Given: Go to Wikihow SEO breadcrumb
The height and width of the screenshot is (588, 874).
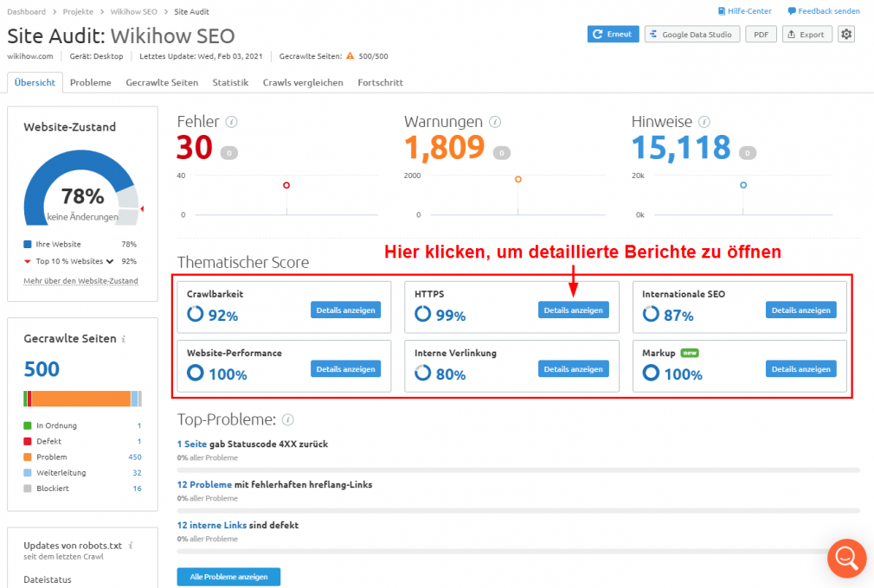Looking at the screenshot, I should click(134, 12).
